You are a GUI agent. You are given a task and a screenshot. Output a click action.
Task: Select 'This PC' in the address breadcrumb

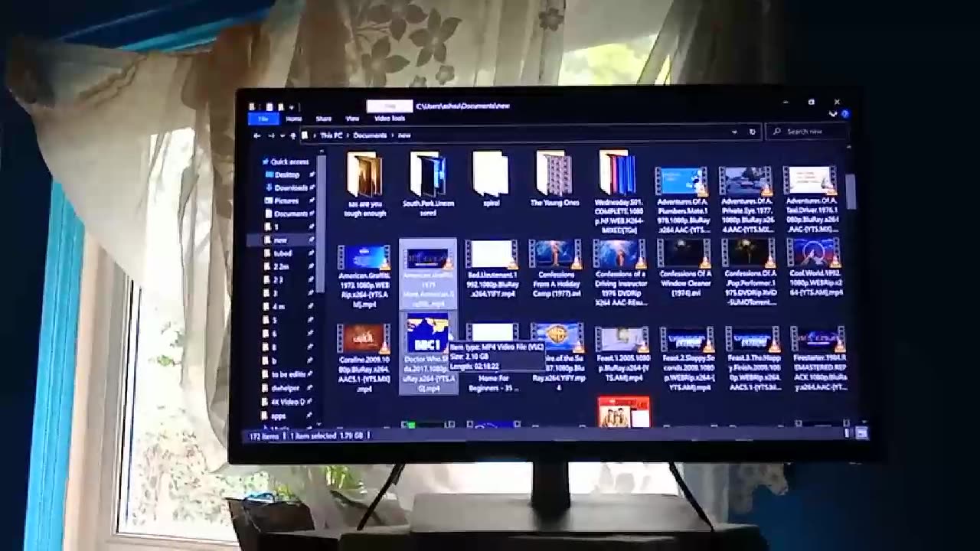331,135
